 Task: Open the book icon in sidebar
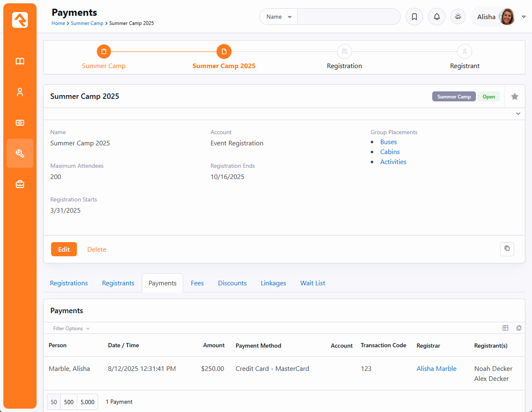20,61
